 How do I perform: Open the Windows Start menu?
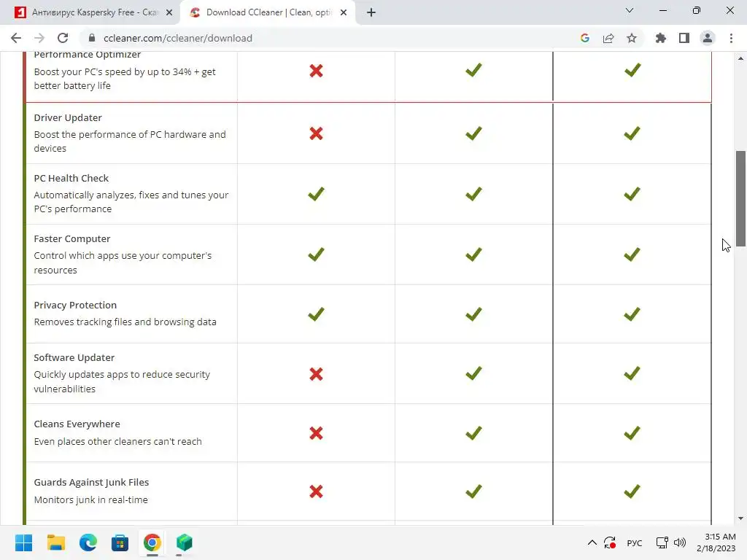pyautogui.click(x=24, y=542)
